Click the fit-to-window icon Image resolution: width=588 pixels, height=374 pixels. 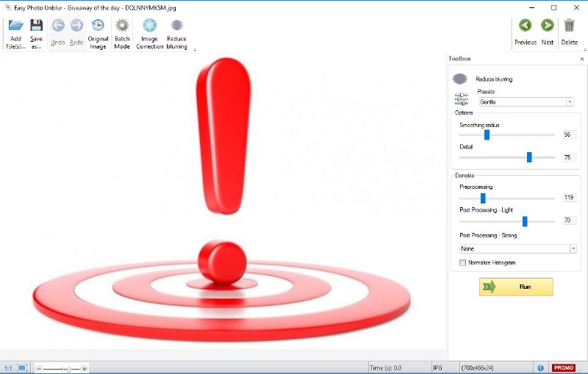[x=22, y=368]
